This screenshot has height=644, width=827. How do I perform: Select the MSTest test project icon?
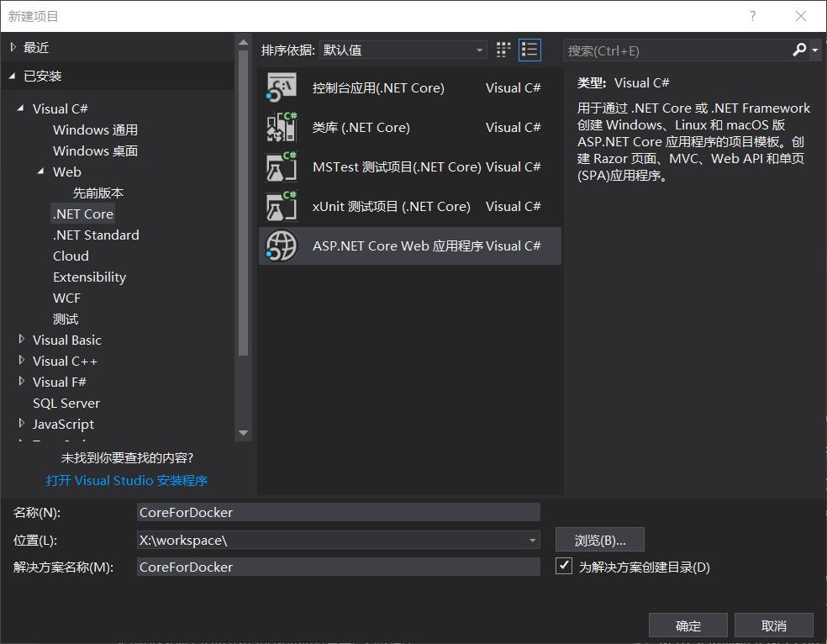pos(282,167)
